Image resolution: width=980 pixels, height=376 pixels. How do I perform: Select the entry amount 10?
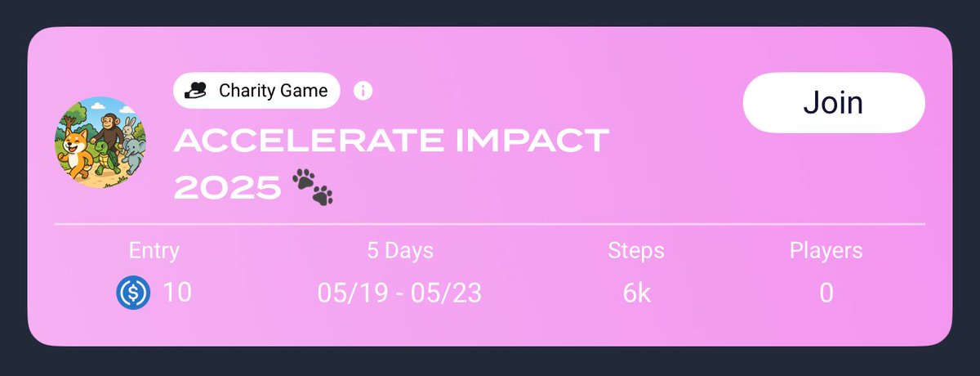(177, 293)
